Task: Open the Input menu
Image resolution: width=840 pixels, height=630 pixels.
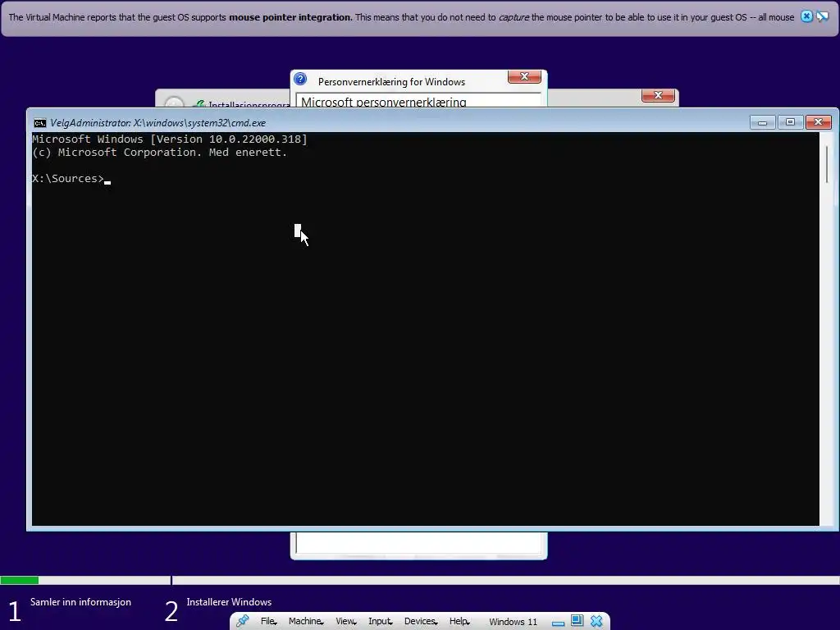Action: point(381,621)
